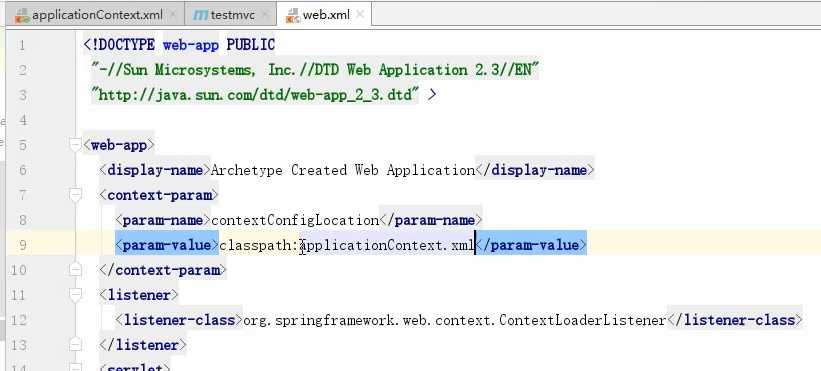Click line number 1 in the gutter
The height and width of the screenshot is (371, 821).
[x=22, y=46]
